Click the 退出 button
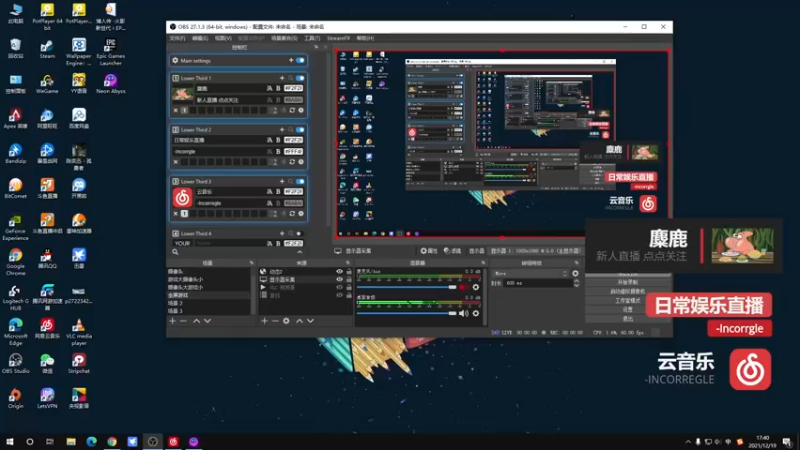 tap(628, 319)
